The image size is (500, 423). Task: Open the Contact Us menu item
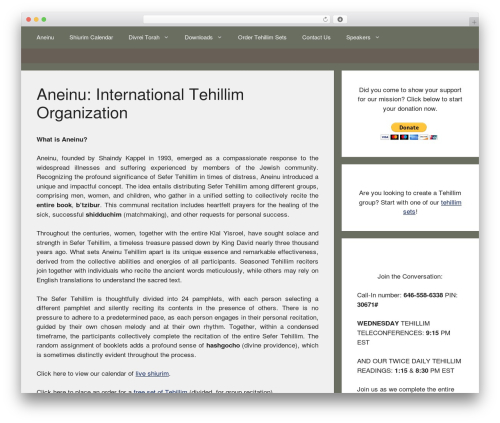(316, 37)
